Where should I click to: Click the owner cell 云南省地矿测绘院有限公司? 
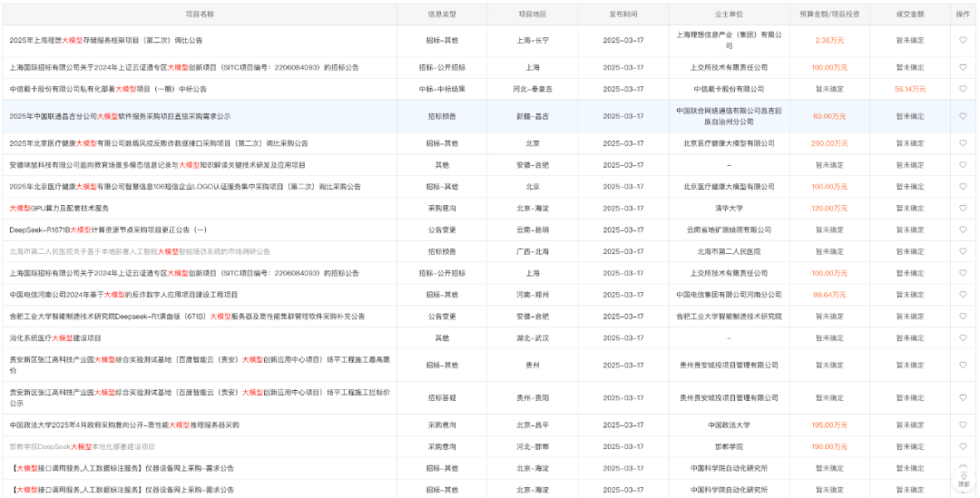click(729, 229)
